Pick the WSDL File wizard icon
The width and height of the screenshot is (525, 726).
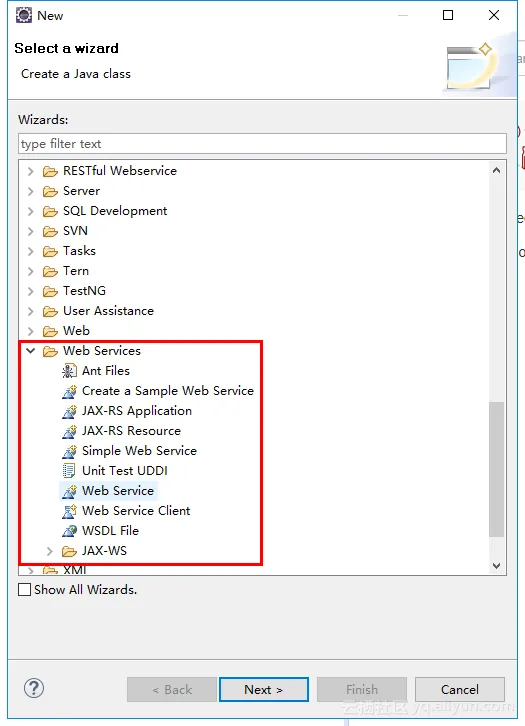pos(69,531)
